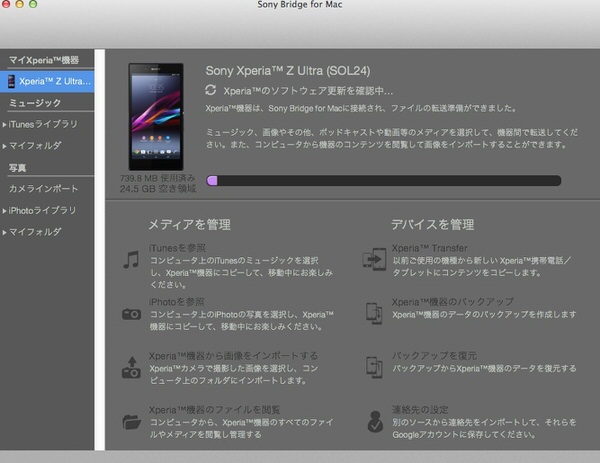Open Xperia機器のバックアップ link
The height and width of the screenshot is (463, 600).
(453, 302)
